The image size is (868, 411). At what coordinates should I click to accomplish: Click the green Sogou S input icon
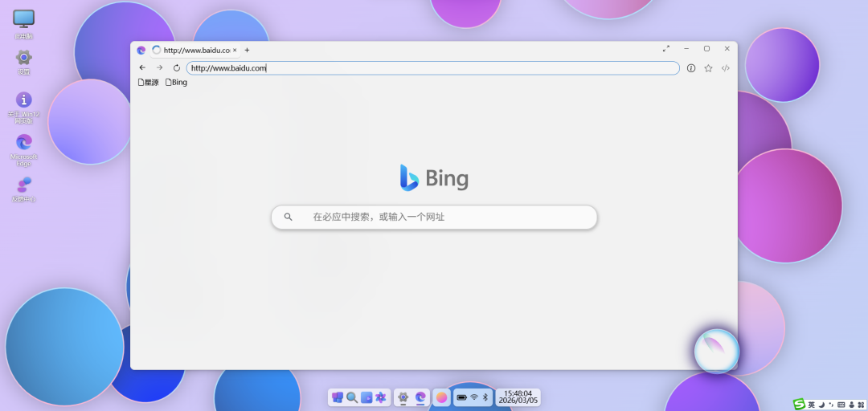(799, 405)
